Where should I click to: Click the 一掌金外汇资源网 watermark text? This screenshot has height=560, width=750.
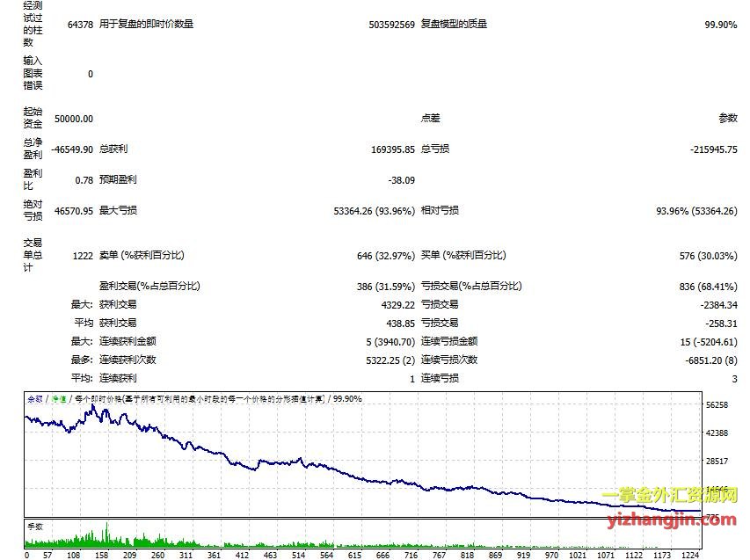tap(671, 498)
